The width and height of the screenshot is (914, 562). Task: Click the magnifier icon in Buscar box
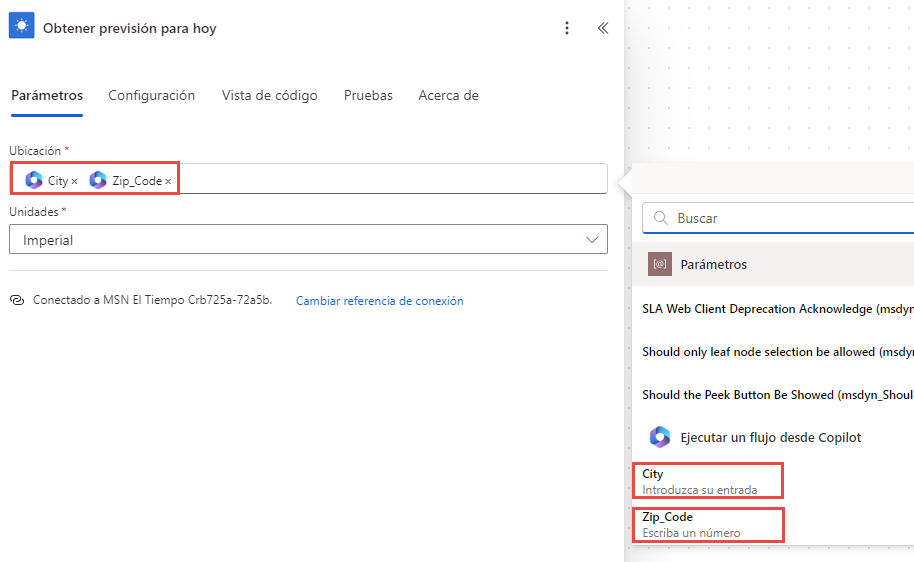coord(660,218)
